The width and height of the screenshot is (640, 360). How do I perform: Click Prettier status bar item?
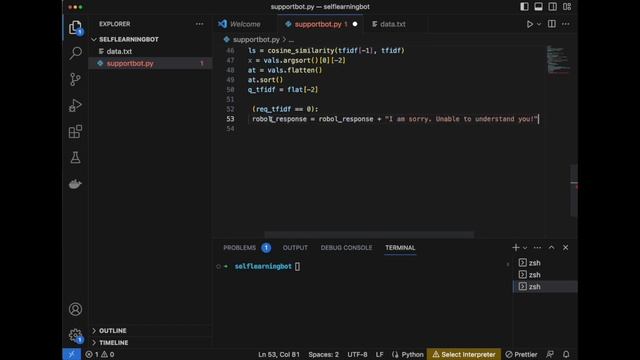pos(521,354)
